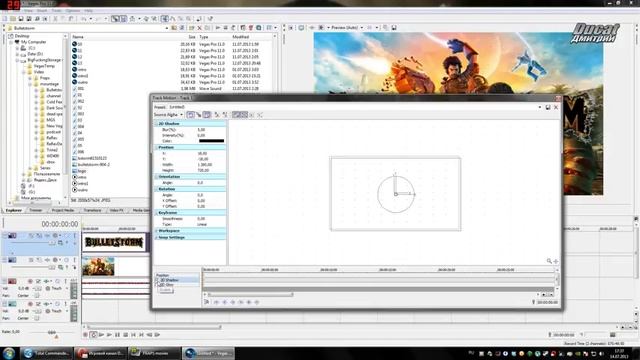The width and height of the screenshot is (640, 360).
Task: Click the New project icon in main toolbar
Action: [x=5, y=19]
